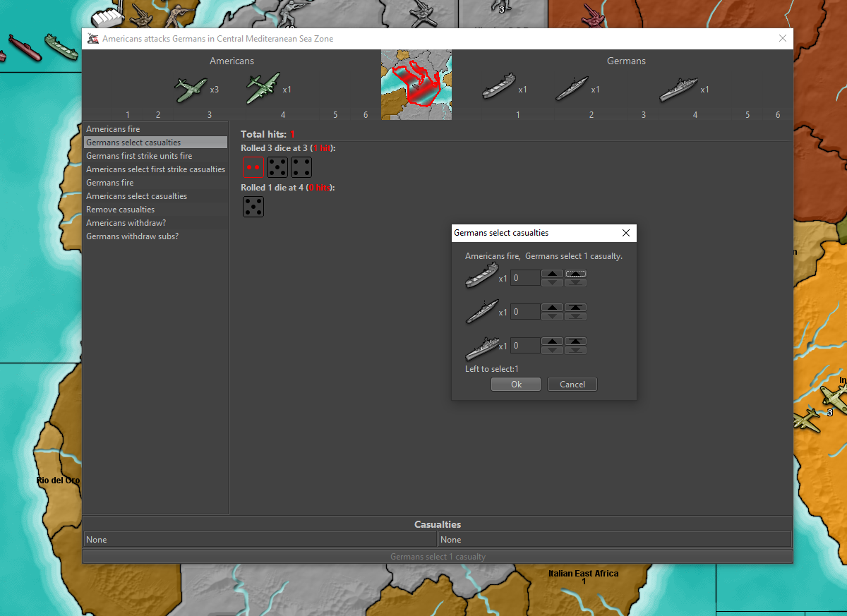Viewport: 847px width, 616px height.
Task: Click the American bomber icon in battle header
Action: tap(263, 89)
